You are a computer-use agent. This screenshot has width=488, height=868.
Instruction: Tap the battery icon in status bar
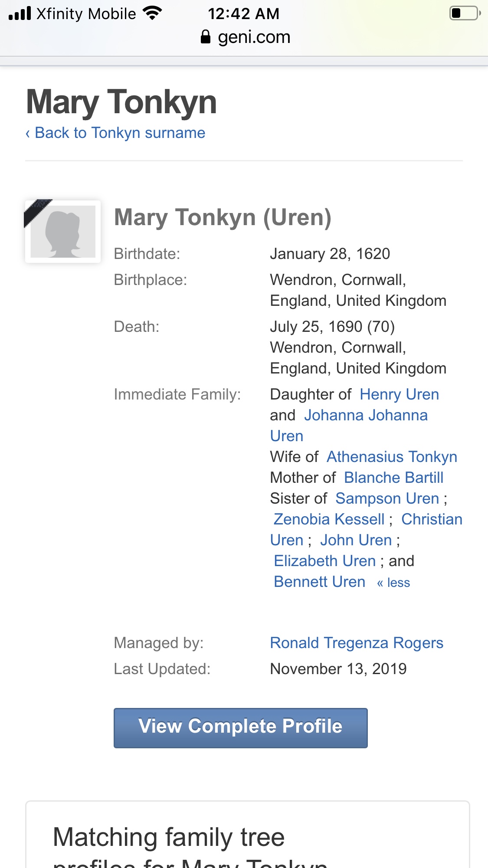[x=465, y=13]
